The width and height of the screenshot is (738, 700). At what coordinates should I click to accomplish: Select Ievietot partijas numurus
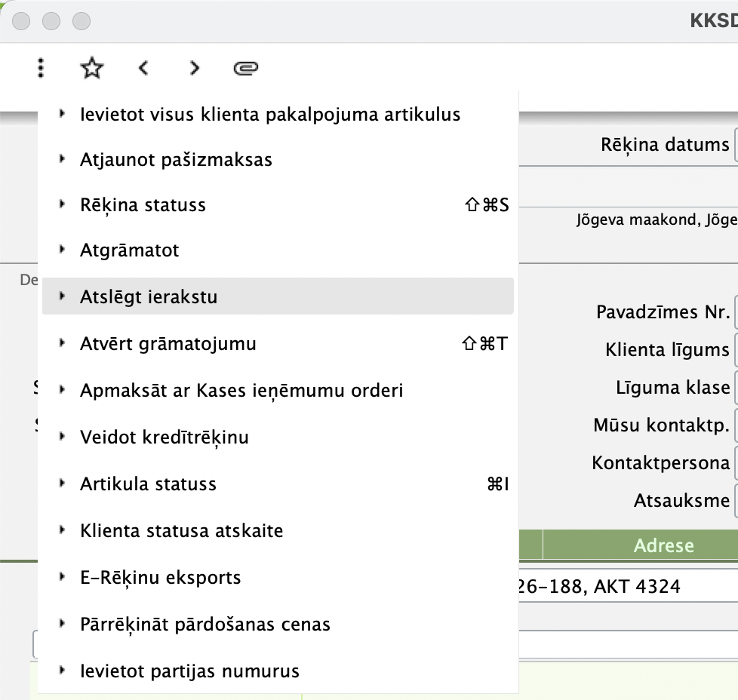coord(190,671)
